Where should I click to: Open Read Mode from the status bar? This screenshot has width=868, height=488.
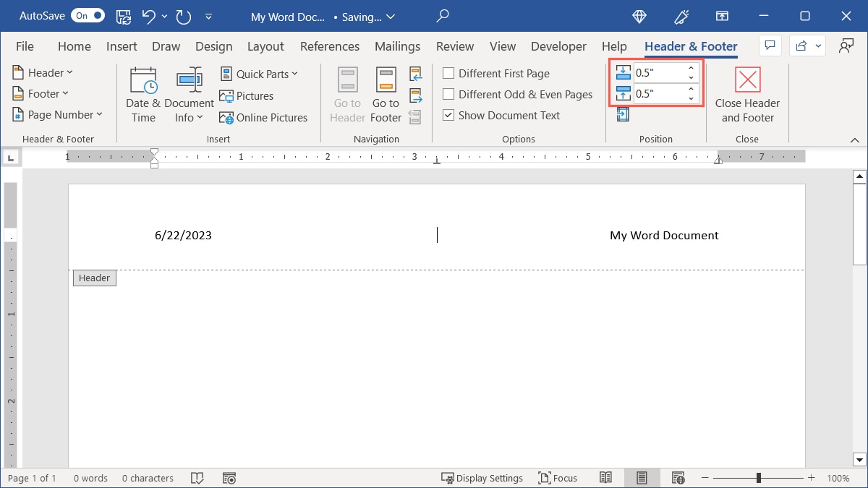click(606, 477)
